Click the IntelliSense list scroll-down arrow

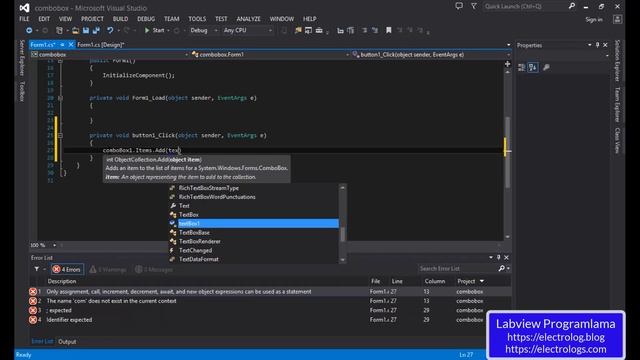[342, 260]
